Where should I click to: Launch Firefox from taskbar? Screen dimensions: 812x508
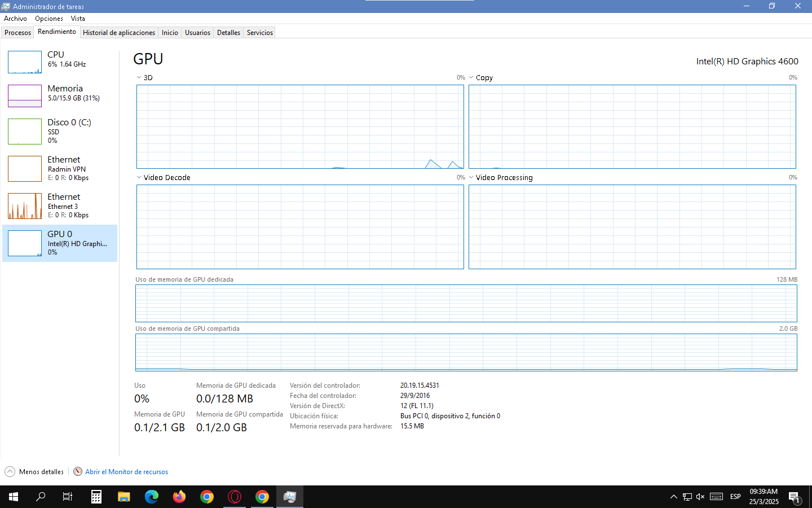tap(179, 497)
